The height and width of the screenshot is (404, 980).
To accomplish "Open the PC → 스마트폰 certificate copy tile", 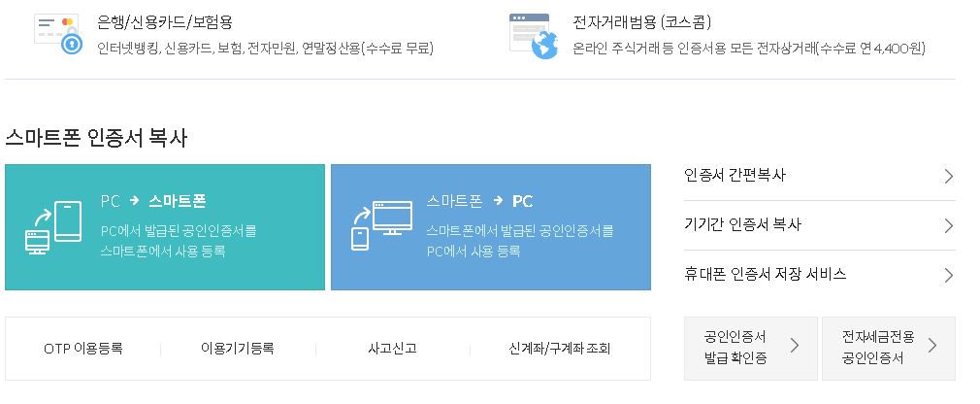I will (x=165, y=227).
